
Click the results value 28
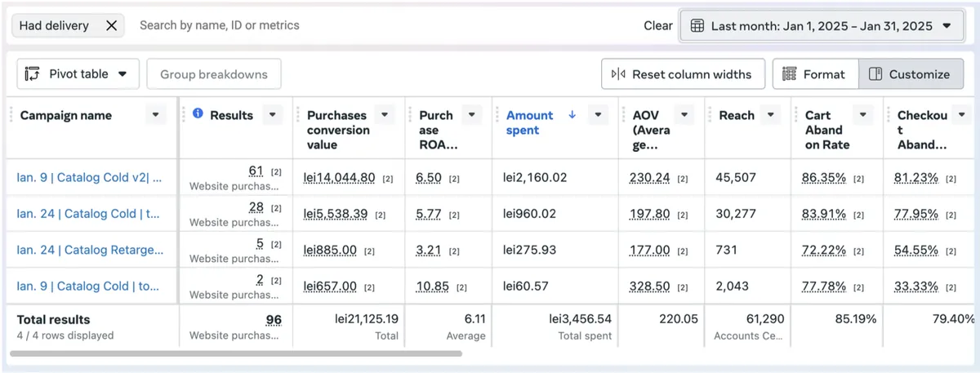(x=256, y=207)
